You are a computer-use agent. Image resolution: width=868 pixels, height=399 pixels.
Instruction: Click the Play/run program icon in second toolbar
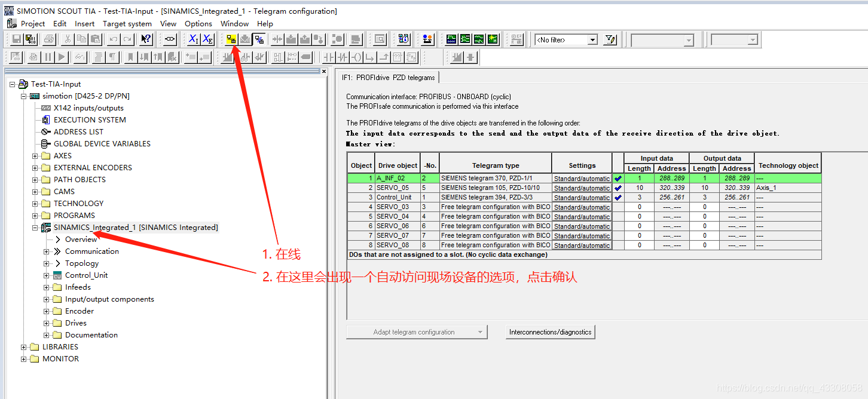coord(61,57)
